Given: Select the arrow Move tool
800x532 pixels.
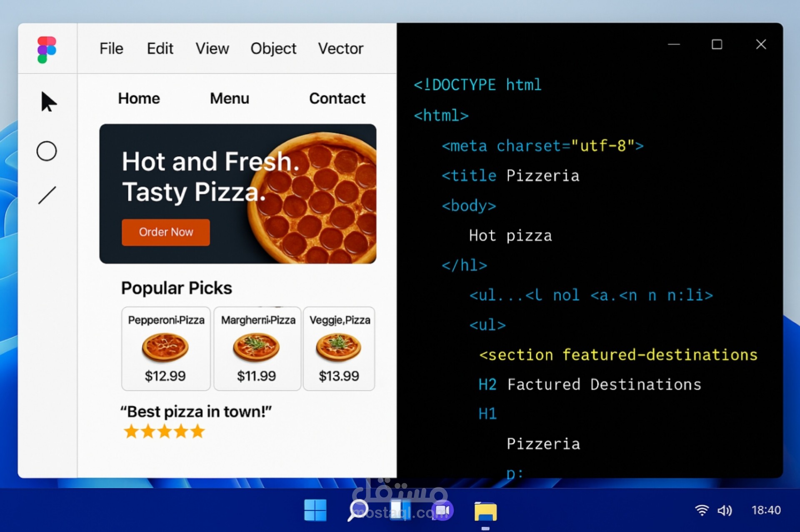Looking at the screenshot, I should pyautogui.click(x=48, y=102).
